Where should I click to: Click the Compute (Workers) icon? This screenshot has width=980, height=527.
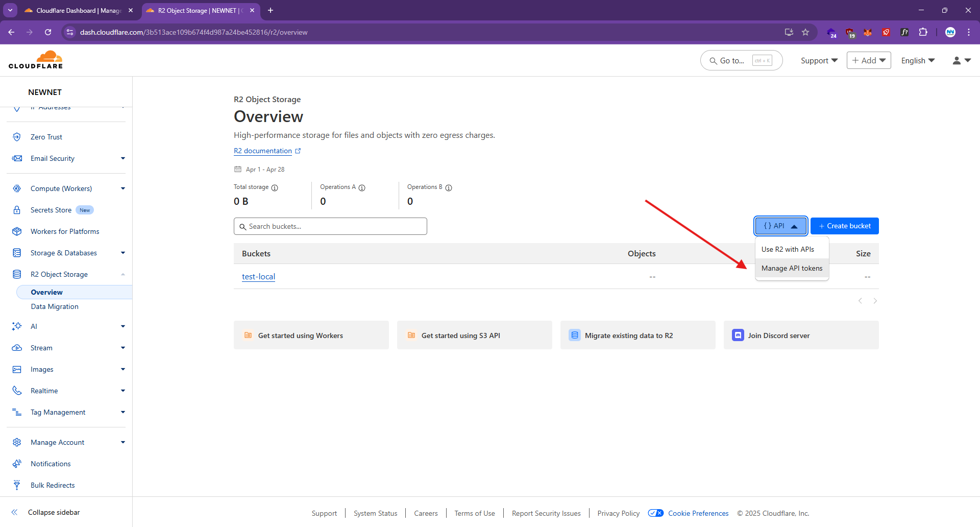click(17, 188)
